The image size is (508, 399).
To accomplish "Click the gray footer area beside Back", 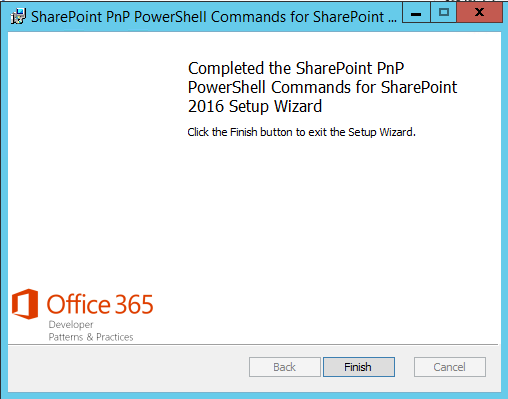I will pyautogui.click(x=127, y=368).
